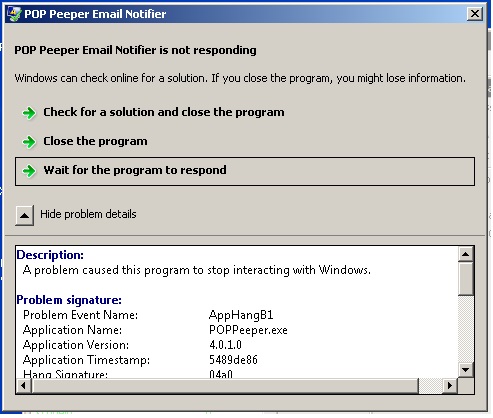The height and width of the screenshot is (418, 493).
Task: Click the Problem signature: heading
Action: pyautogui.click(x=69, y=300)
